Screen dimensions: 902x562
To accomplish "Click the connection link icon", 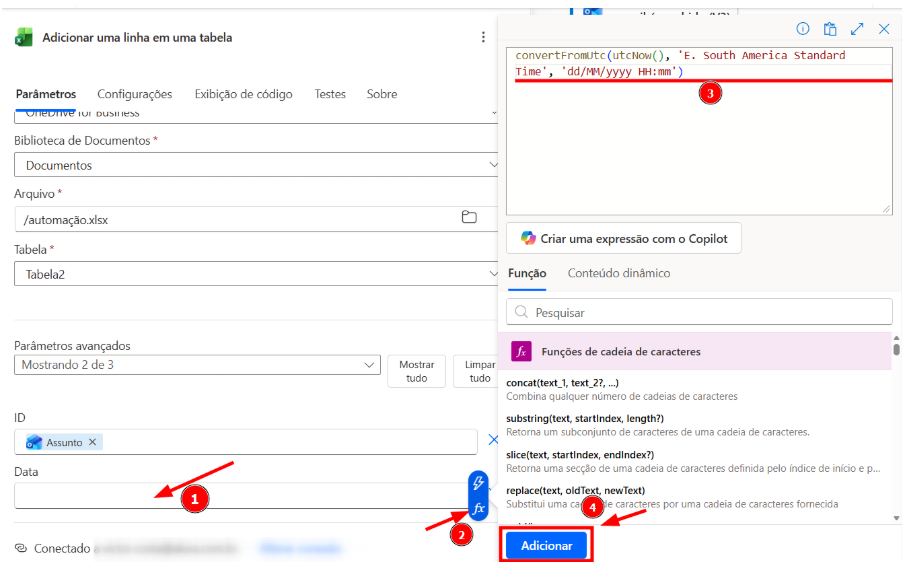I will pyautogui.click(x=21, y=548).
